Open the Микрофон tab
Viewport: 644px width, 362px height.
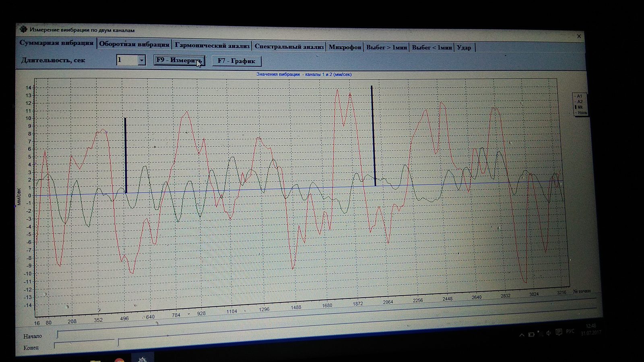coord(345,47)
